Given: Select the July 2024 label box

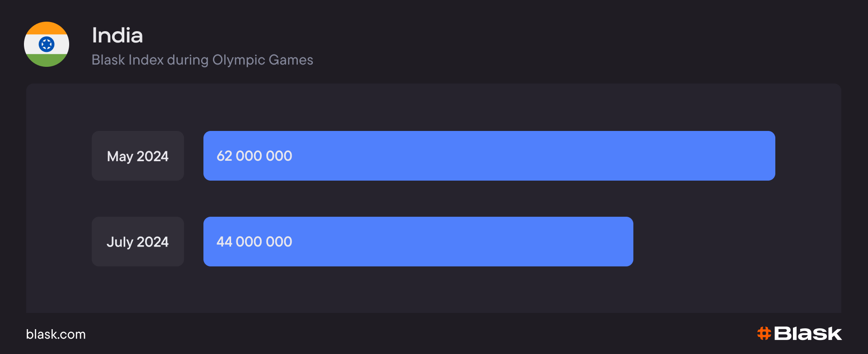Looking at the screenshot, I should click(137, 242).
